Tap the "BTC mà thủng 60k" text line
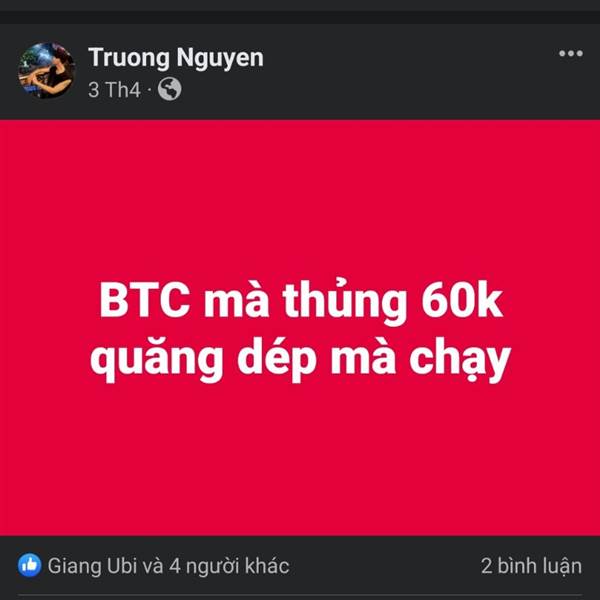 tap(301, 301)
